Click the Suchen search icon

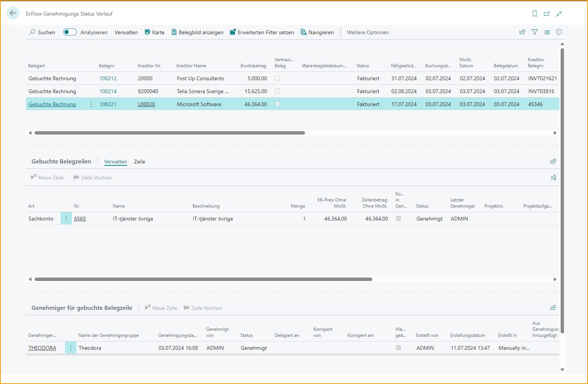point(32,32)
